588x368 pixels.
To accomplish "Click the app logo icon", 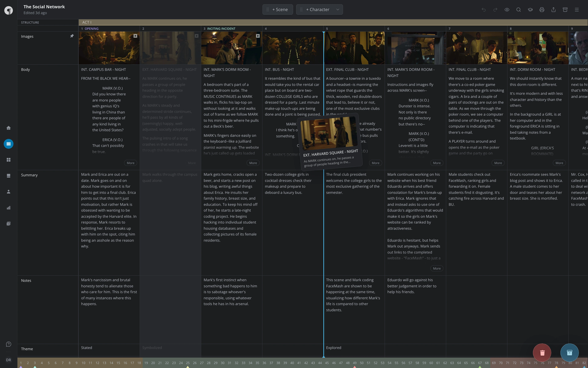I will pyautogui.click(x=9, y=10).
